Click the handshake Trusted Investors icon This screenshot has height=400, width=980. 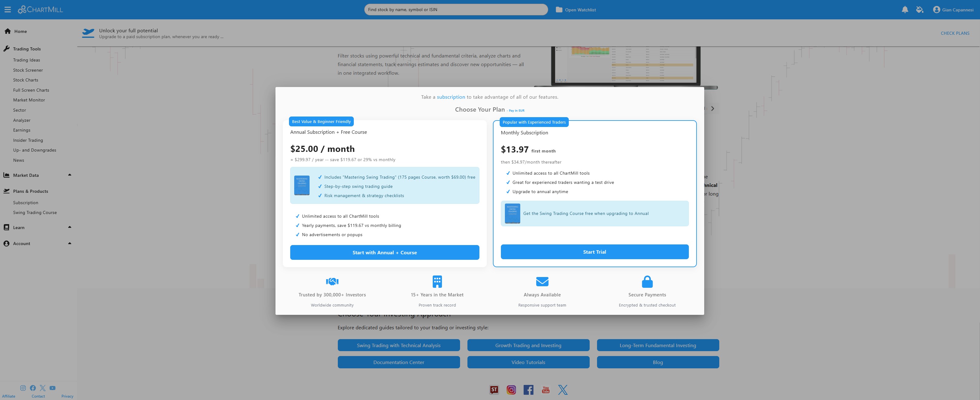(x=332, y=281)
